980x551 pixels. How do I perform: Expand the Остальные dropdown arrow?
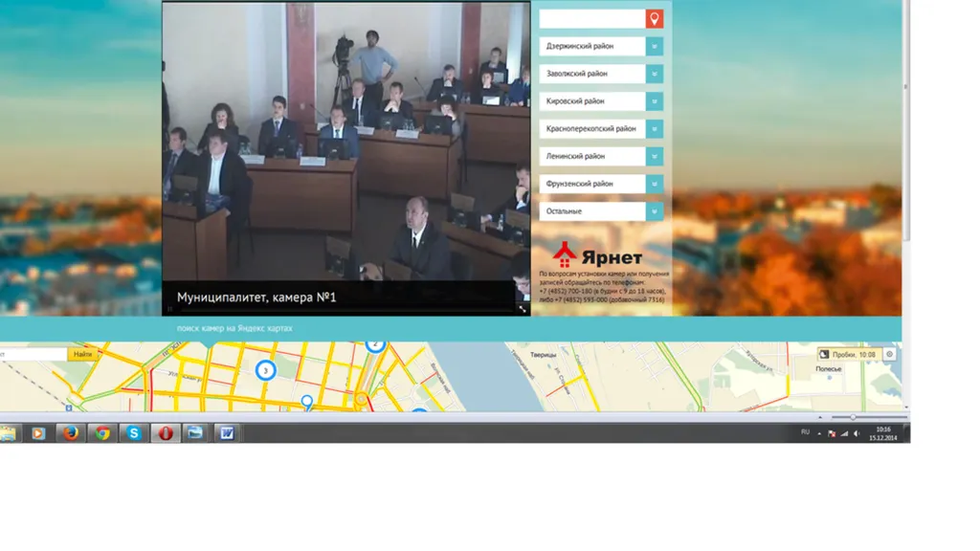click(x=654, y=211)
